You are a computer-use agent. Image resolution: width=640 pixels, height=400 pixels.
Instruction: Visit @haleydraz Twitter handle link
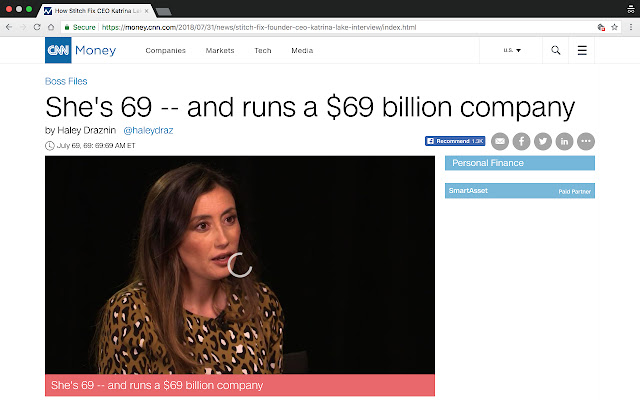[x=148, y=130]
